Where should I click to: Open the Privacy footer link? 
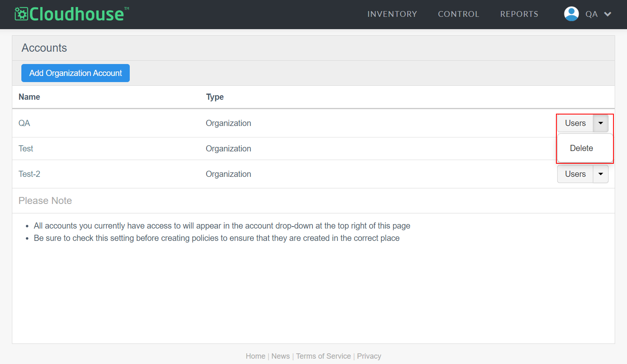pyautogui.click(x=369, y=356)
